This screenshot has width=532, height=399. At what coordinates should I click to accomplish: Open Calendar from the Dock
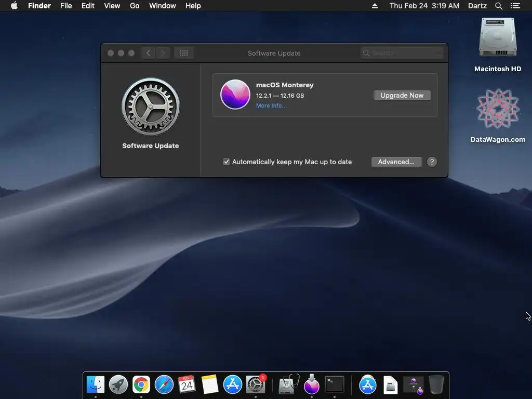[x=187, y=384]
